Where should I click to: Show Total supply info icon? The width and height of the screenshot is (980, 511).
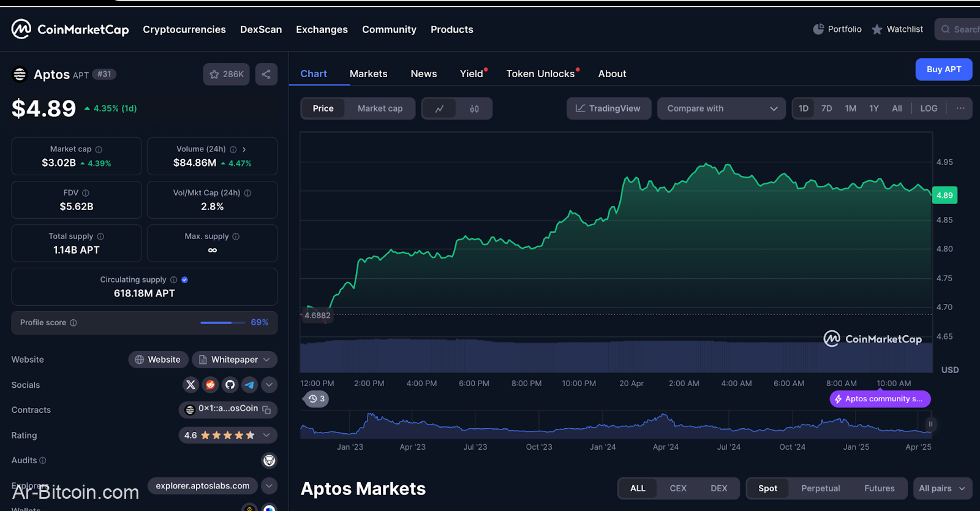click(100, 237)
